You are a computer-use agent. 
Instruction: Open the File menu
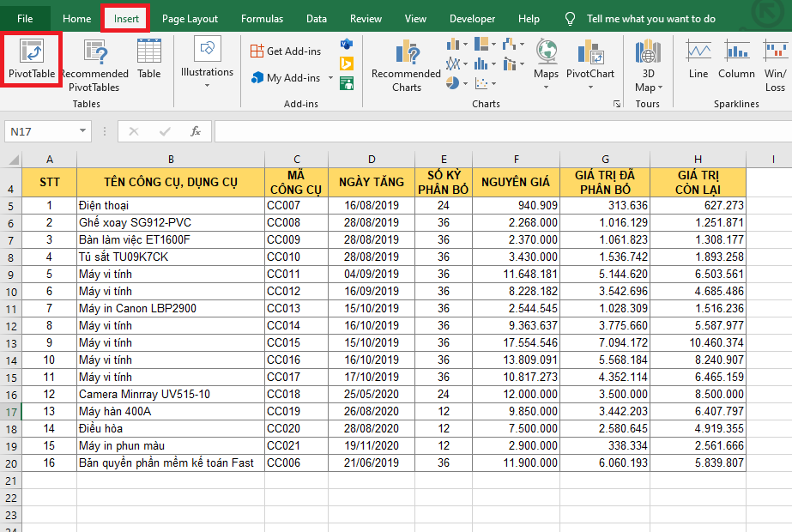click(x=25, y=19)
